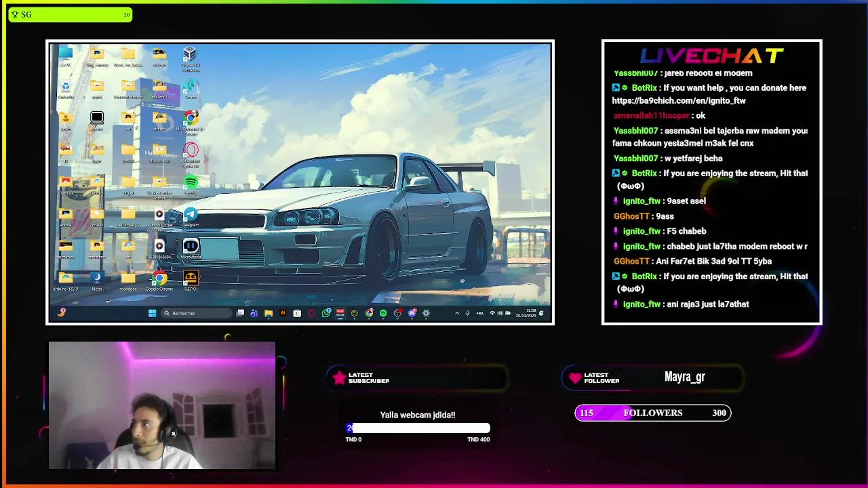Select the arduino 18.19 folder
Screen dimensions: 868x488
click(x=65, y=281)
